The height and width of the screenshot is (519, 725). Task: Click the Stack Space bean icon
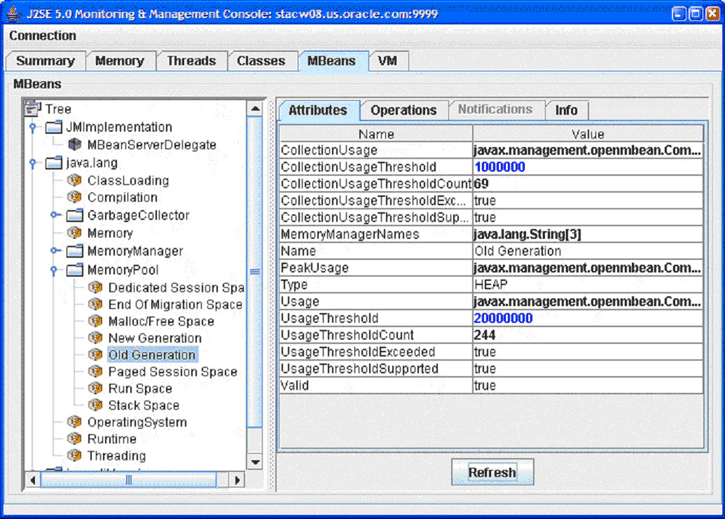pos(95,405)
